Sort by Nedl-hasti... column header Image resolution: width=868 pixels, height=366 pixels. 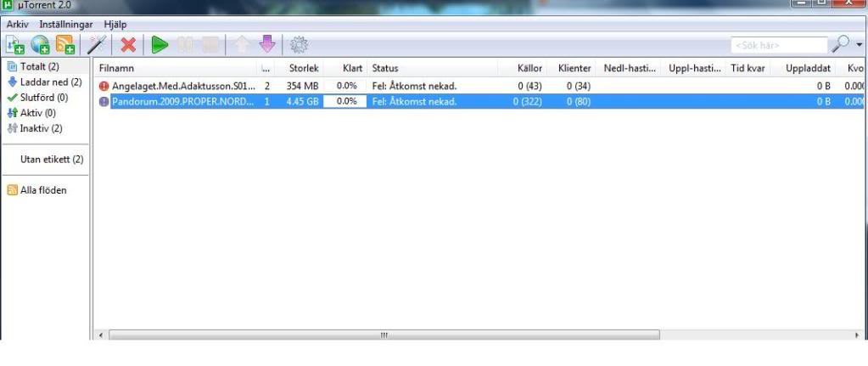click(x=630, y=68)
